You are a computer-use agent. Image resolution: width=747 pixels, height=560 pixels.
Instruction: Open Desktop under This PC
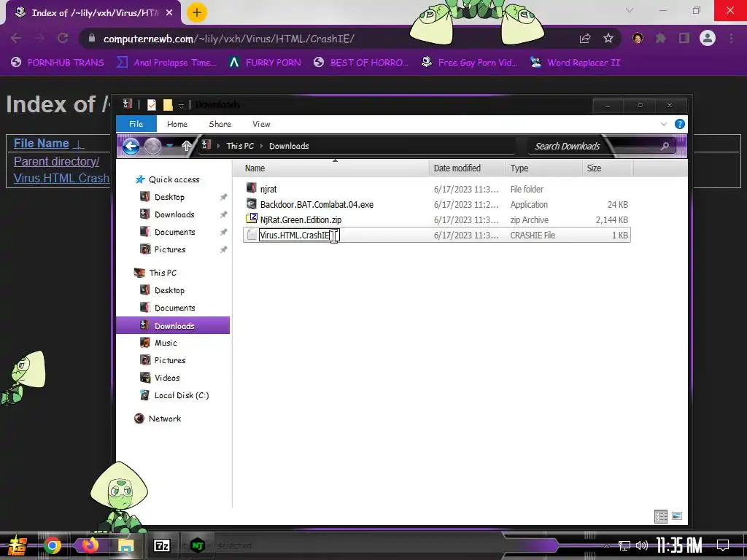(x=169, y=290)
